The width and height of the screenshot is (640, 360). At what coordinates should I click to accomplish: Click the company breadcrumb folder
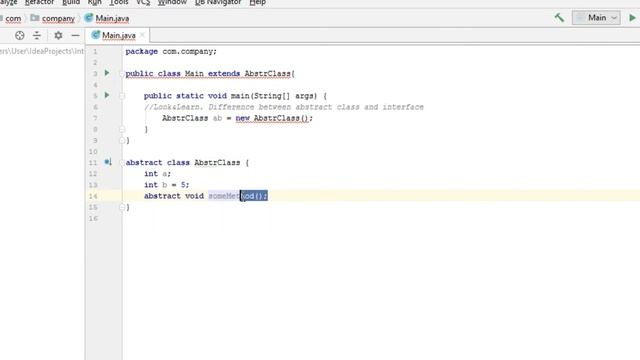coord(53,18)
